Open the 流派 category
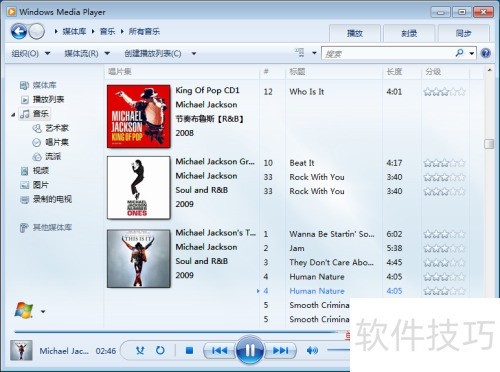This screenshot has height=372, width=500. (x=46, y=156)
